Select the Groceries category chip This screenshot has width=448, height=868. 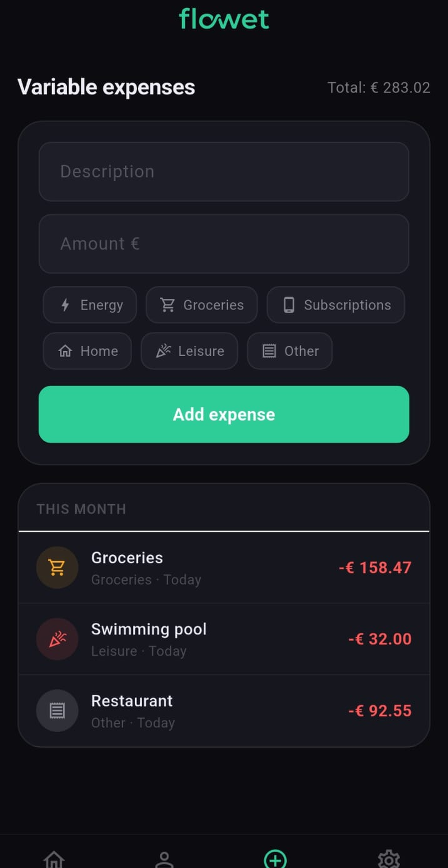point(202,305)
